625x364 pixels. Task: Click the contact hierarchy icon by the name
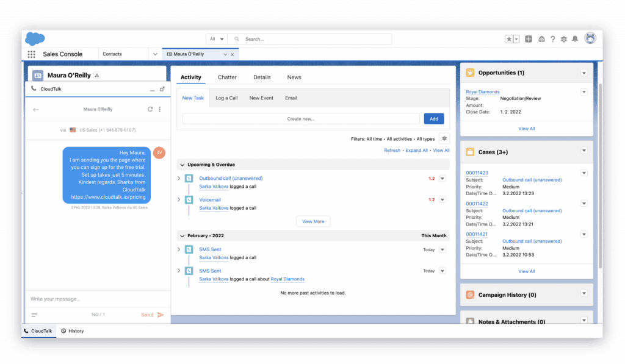97,75
